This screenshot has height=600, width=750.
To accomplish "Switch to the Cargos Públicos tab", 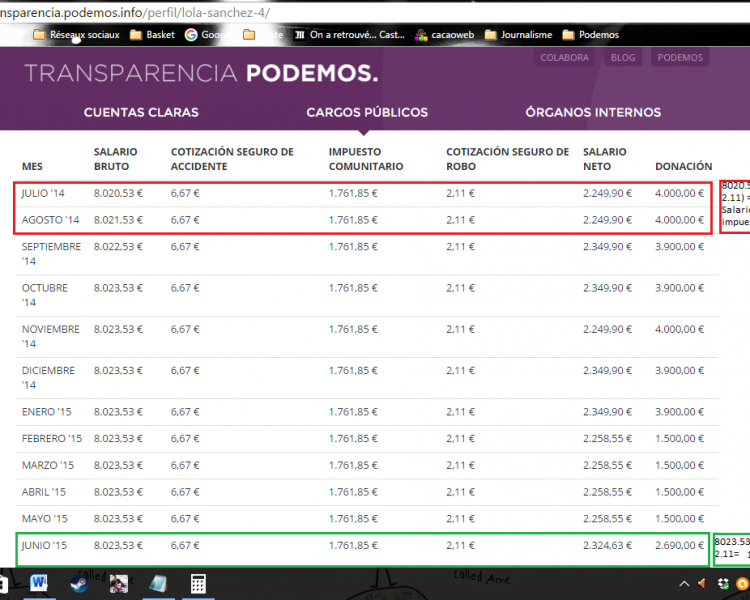I will tap(367, 112).
